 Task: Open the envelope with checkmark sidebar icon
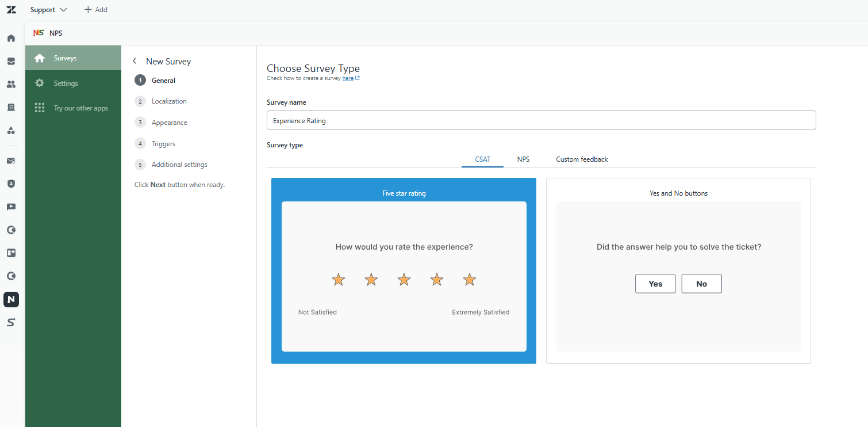11,161
